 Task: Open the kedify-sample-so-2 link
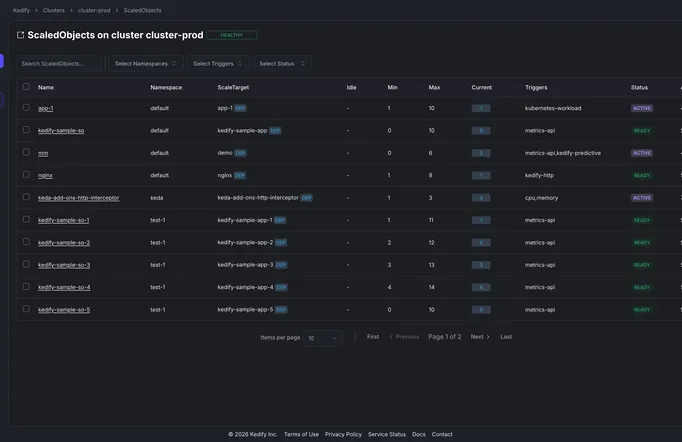tap(64, 243)
